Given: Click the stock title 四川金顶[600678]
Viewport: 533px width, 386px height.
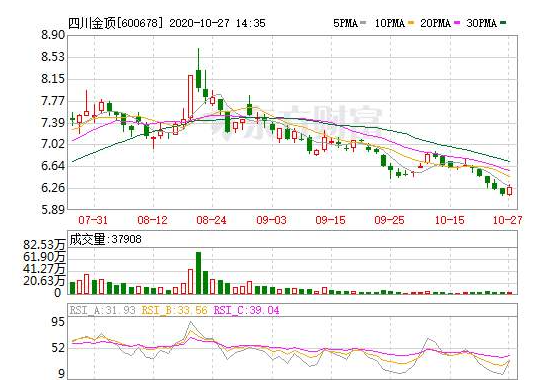Looking at the screenshot, I should 116,23.
